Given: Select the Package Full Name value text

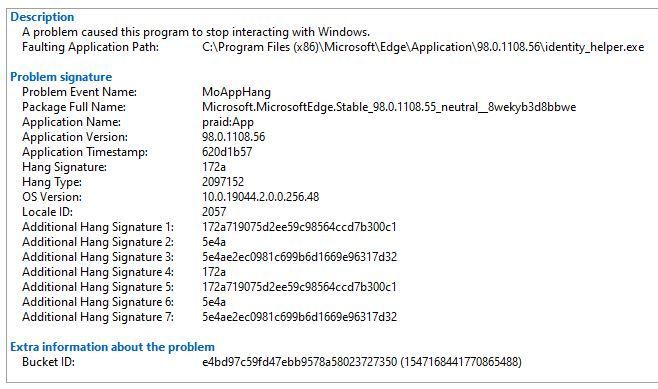Looking at the screenshot, I should point(389,107).
